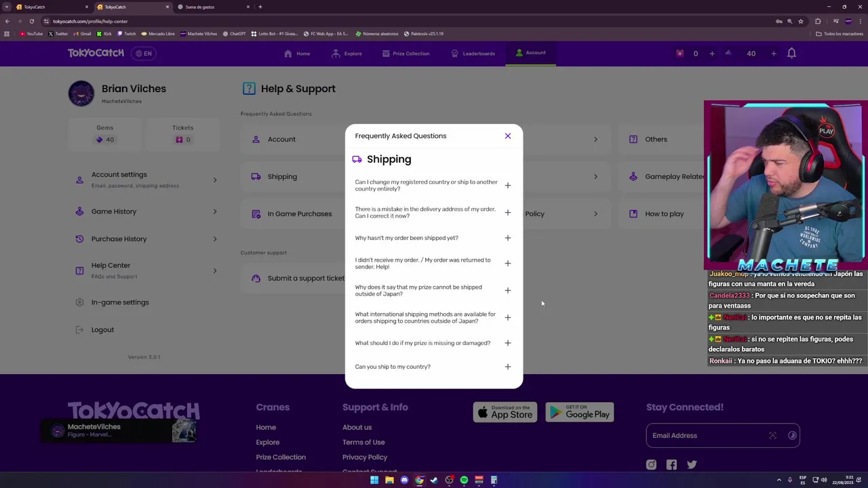Viewport: 868px width, 488px height.
Task: Open the Twitter icon in footer
Action: [x=692, y=464]
